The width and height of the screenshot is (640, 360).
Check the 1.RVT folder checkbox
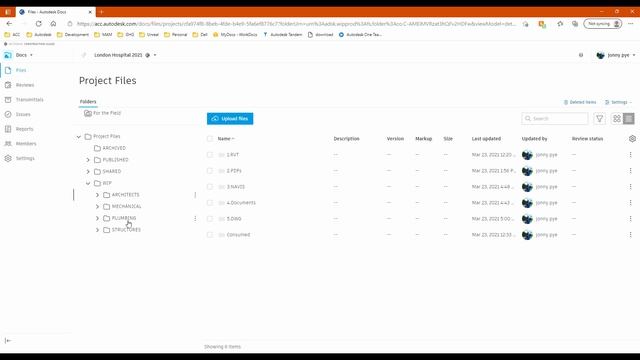coord(210,155)
